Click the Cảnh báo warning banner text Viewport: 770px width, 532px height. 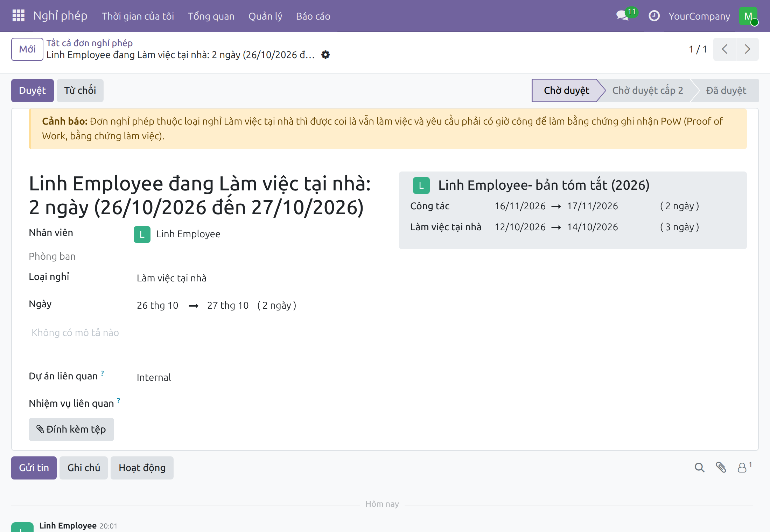(x=388, y=129)
